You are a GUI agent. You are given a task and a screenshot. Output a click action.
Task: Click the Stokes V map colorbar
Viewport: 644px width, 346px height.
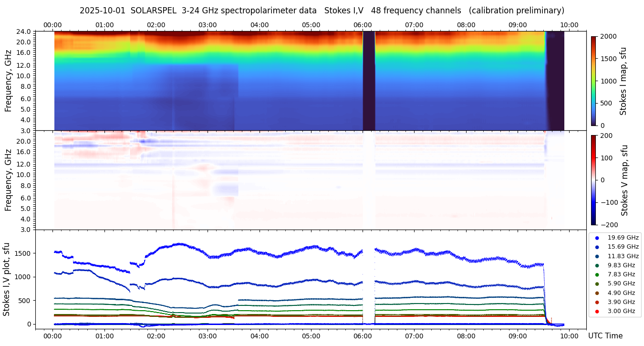pyautogui.click(x=593, y=179)
